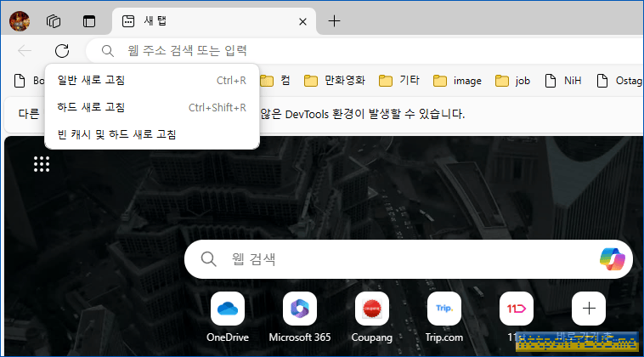Open the NiH bookmark
The width and height of the screenshot is (644, 357).
tap(562, 81)
